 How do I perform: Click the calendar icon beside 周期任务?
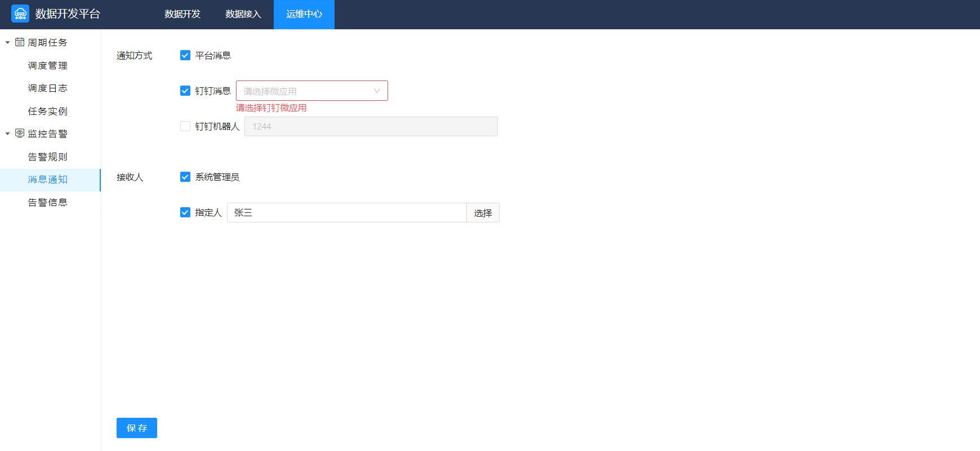click(x=20, y=42)
